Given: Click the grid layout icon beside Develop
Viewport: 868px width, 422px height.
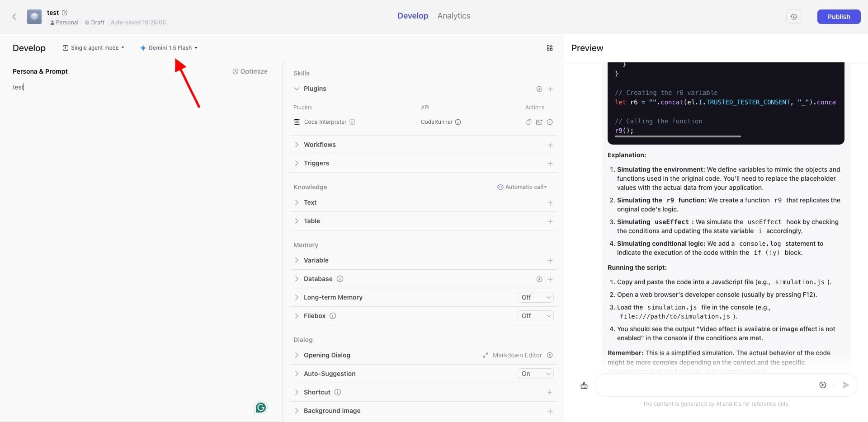Looking at the screenshot, I should coord(550,47).
